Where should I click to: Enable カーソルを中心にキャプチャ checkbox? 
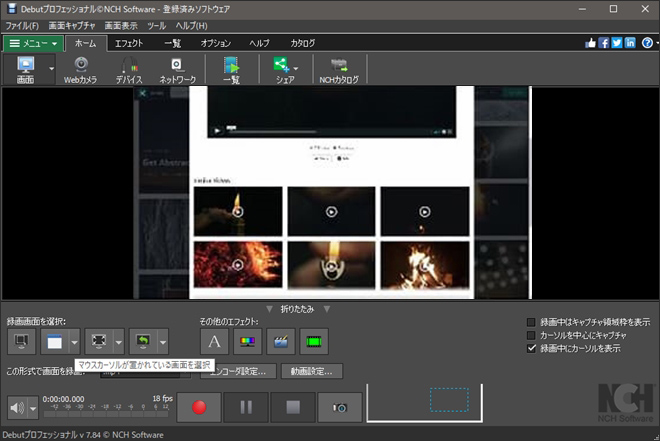pos(531,335)
